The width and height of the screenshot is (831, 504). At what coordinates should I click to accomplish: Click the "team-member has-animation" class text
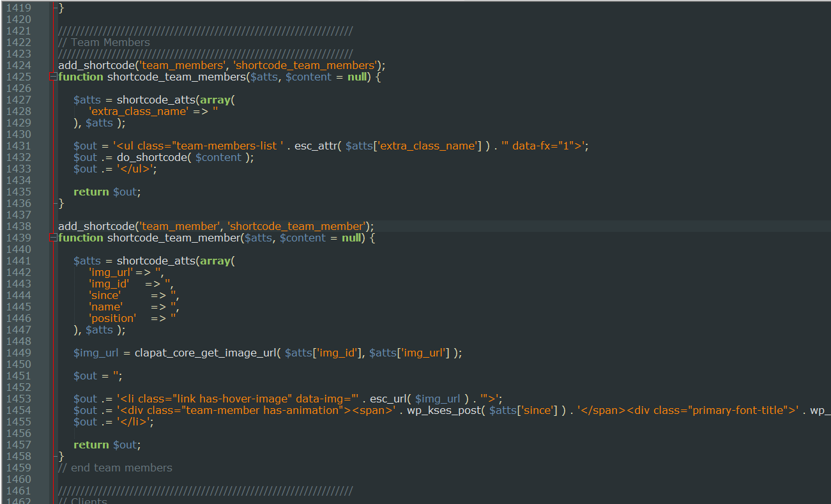pos(261,410)
